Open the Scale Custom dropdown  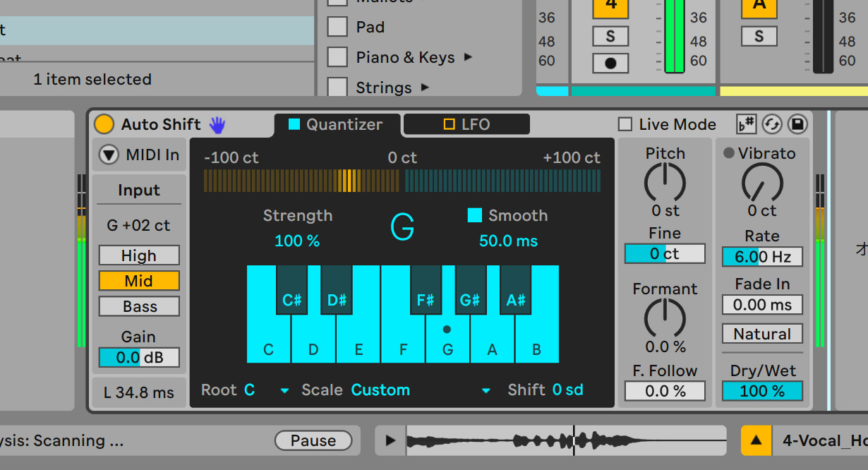486,390
